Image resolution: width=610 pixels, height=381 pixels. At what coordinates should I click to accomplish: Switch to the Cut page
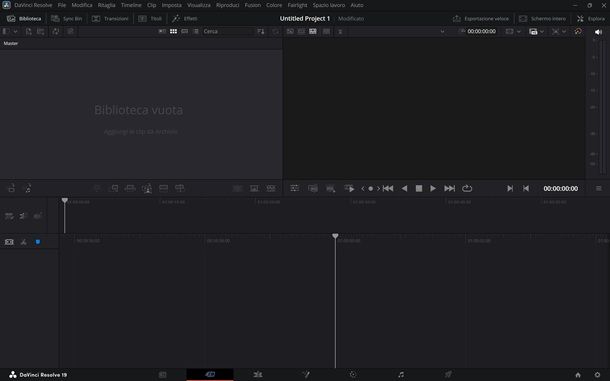point(210,374)
